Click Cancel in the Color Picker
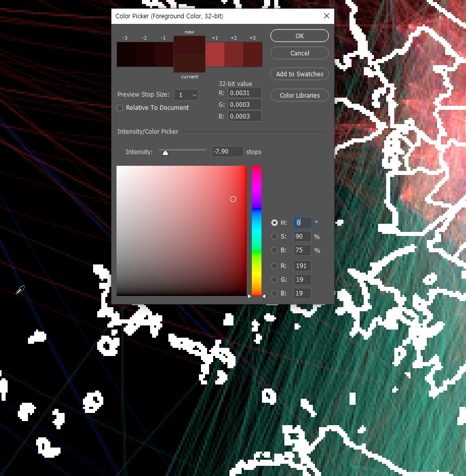 (300, 53)
